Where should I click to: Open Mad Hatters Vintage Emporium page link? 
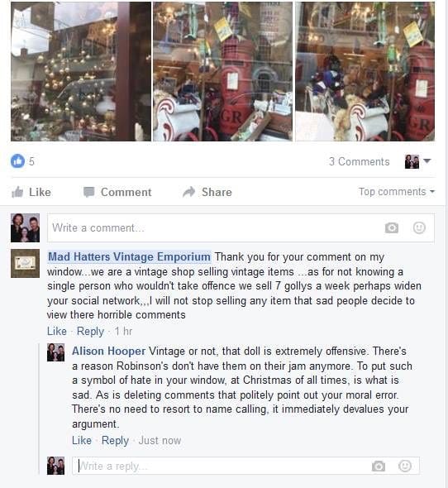(130, 256)
